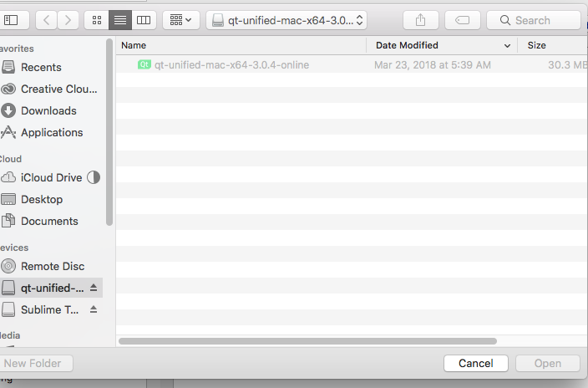Viewport: 588px width, 388px height.
Task: Click the search magnifier icon
Action: (505, 20)
